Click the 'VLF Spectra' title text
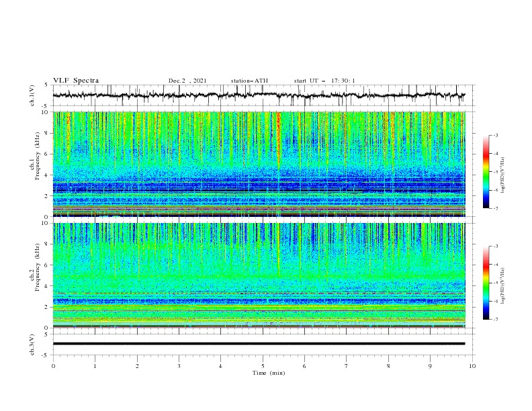The image size is (532, 411). coord(76,81)
